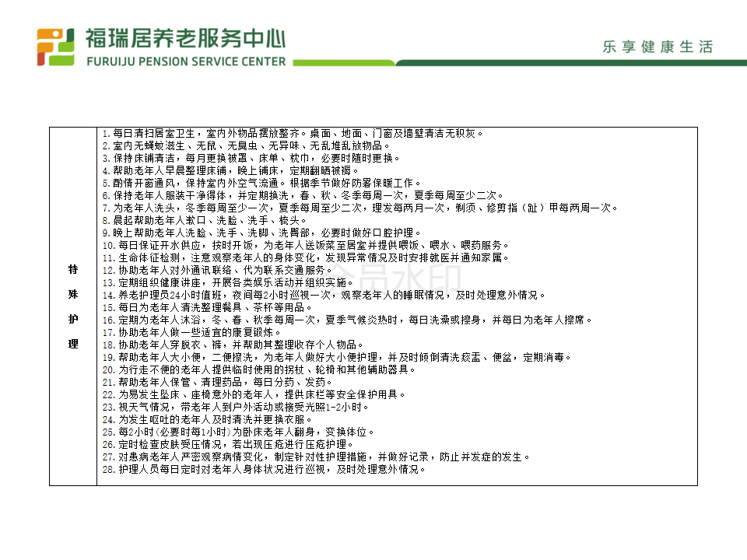Select item 6 about 服装干净得体
This screenshot has width=747, height=560.
303,195
